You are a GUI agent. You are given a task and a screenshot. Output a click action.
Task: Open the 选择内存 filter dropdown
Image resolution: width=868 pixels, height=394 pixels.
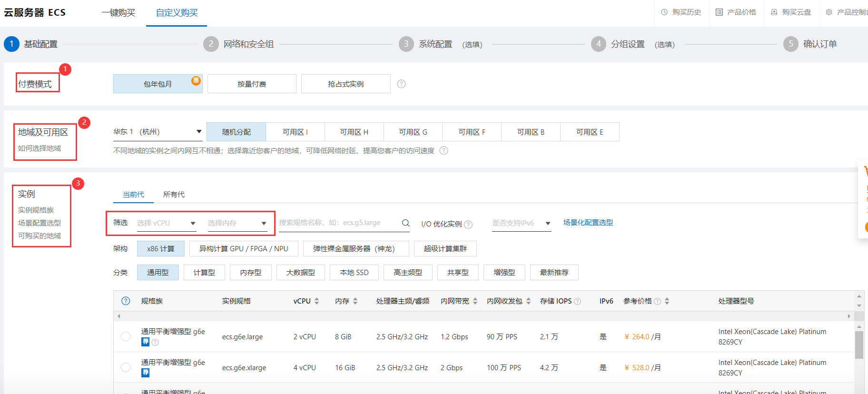pyautogui.click(x=237, y=223)
